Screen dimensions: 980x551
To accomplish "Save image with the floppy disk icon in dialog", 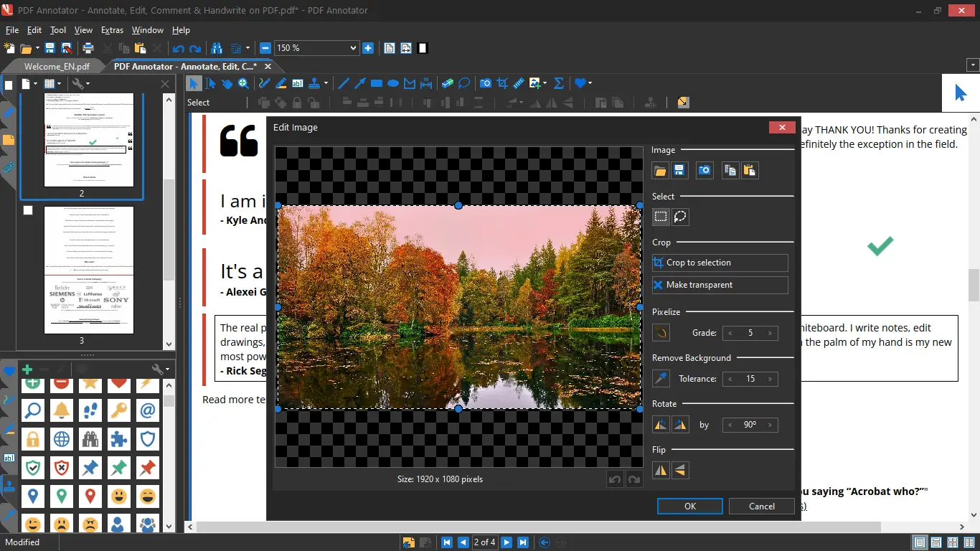I will 679,170.
